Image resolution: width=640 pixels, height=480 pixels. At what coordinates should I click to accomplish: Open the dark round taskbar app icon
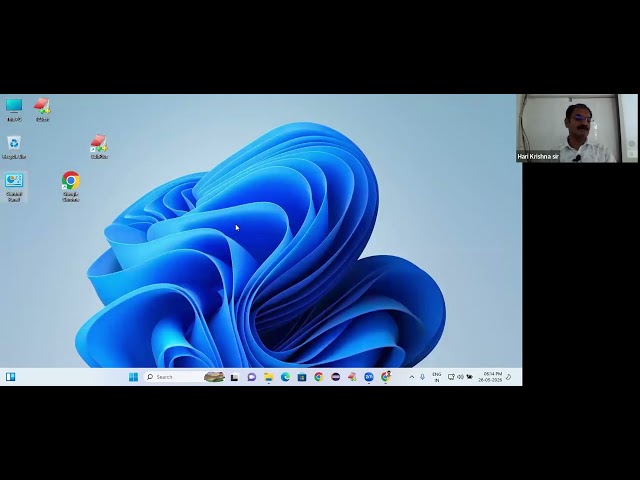point(336,377)
